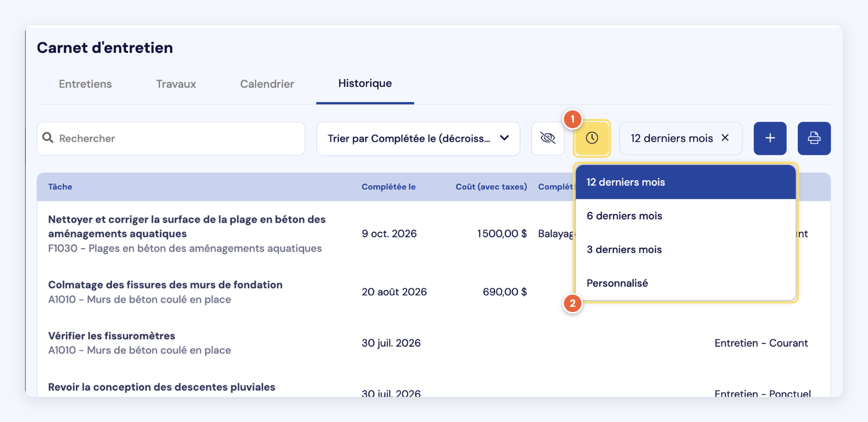Click Entretien - Courant in Vérifier row
Screen dimensions: 868x422
pyautogui.click(x=761, y=343)
